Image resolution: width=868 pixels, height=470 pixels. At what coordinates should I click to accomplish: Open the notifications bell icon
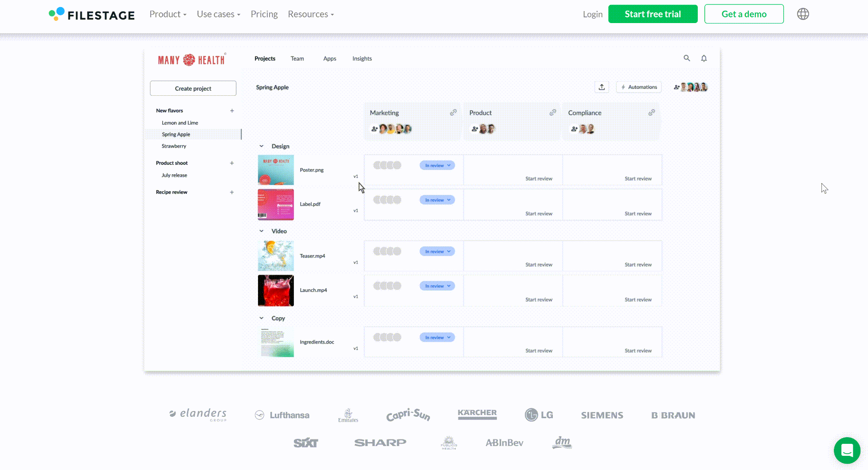click(704, 58)
